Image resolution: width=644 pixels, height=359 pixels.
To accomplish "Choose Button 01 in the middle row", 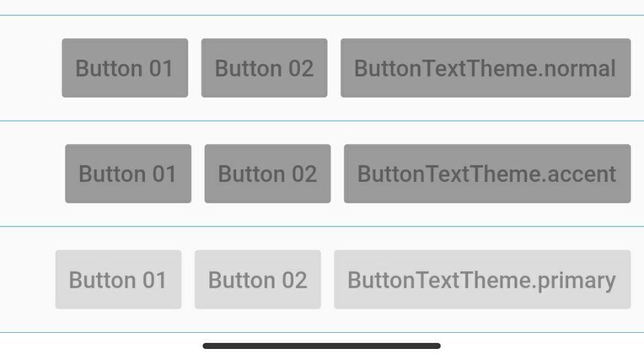I will tap(128, 174).
